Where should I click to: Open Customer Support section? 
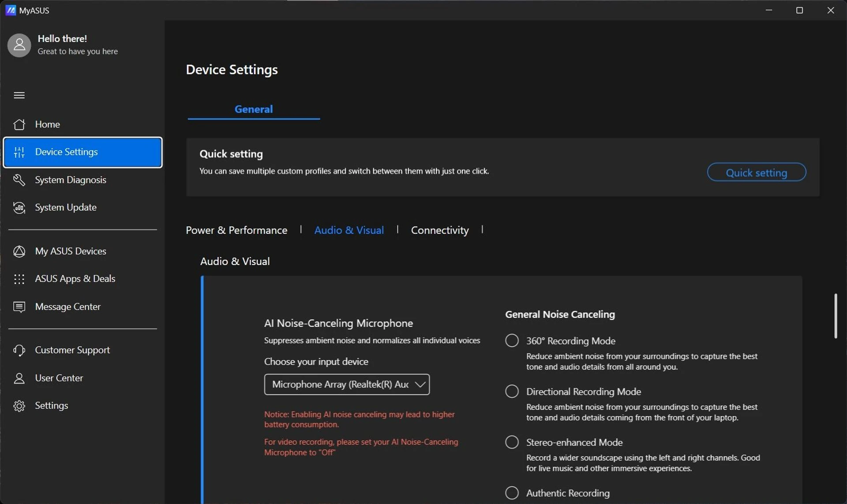82,350
